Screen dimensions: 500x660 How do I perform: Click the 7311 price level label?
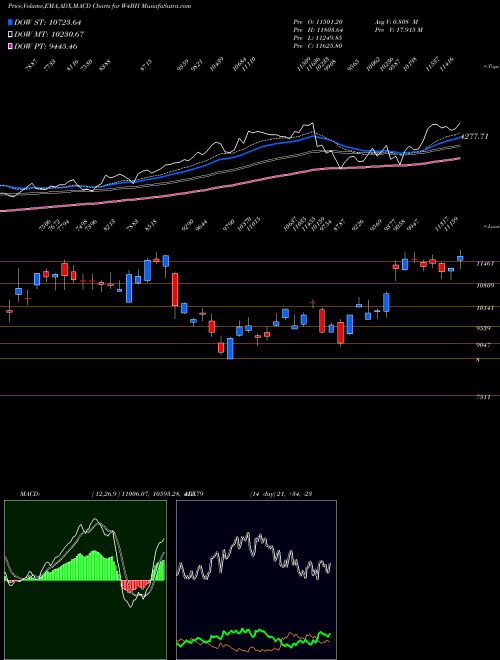[483, 397]
